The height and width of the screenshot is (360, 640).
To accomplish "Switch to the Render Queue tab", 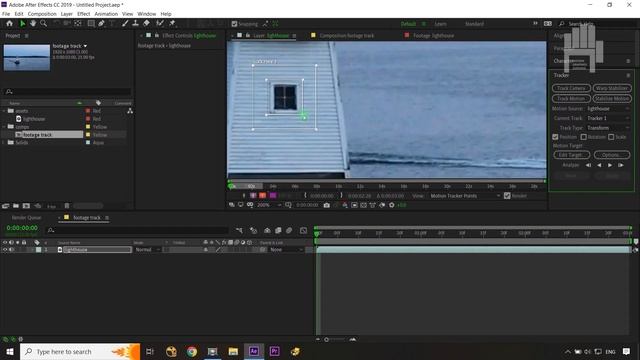I will (x=27, y=218).
